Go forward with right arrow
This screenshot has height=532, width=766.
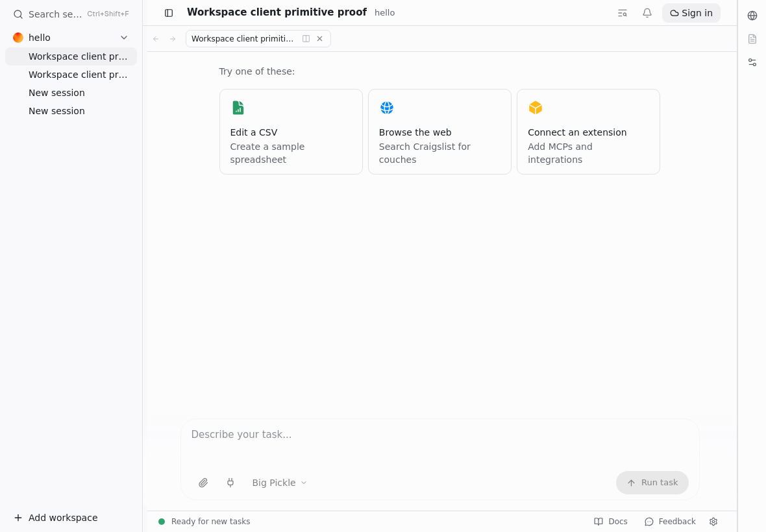tap(173, 38)
